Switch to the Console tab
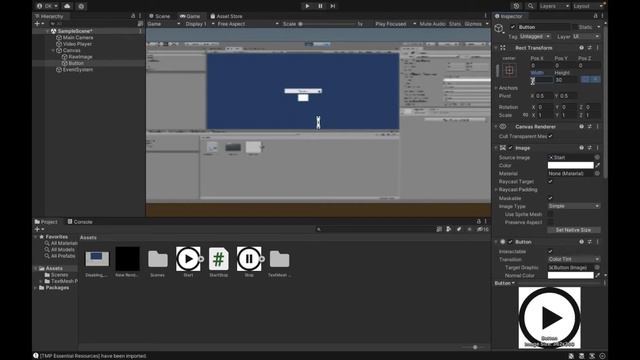The width and height of the screenshot is (640, 360). coord(80,222)
